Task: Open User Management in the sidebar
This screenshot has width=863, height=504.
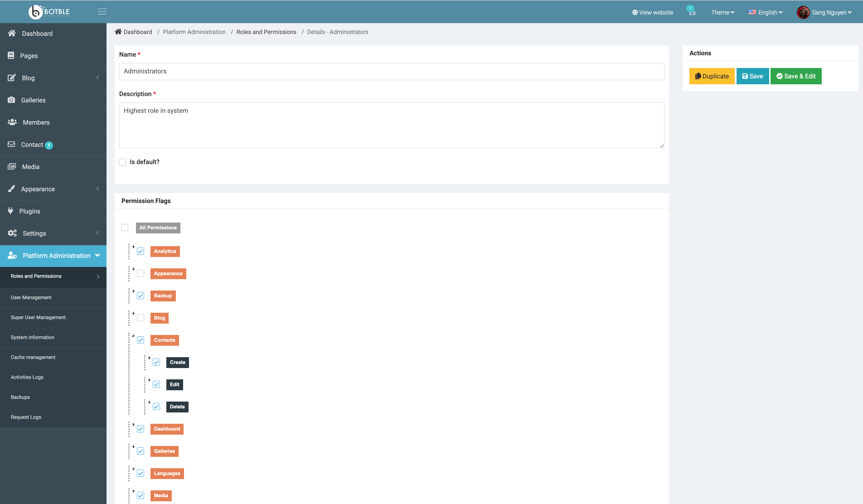Action: coord(31,297)
